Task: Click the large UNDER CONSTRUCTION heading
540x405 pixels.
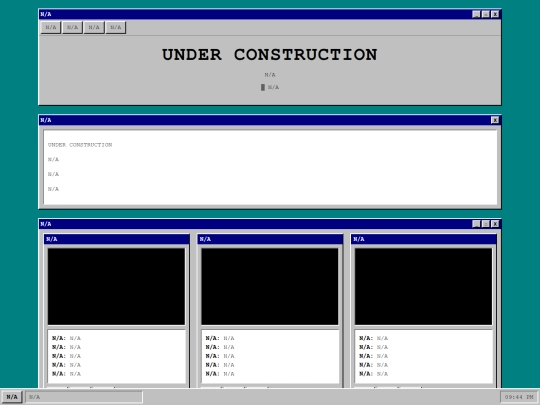Action: [270, 55]
